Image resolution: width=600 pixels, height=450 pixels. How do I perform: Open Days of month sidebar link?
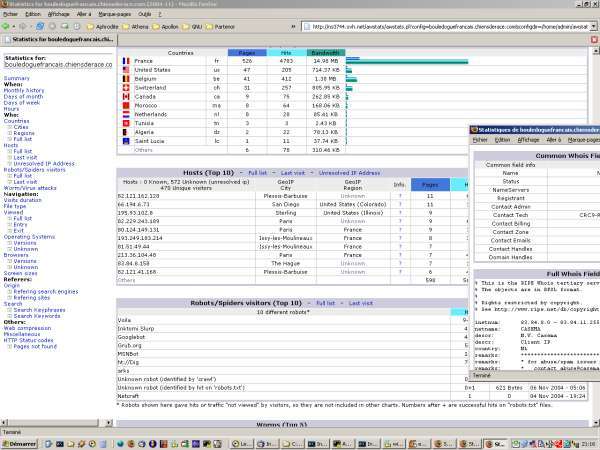click(x=23, y=96)
